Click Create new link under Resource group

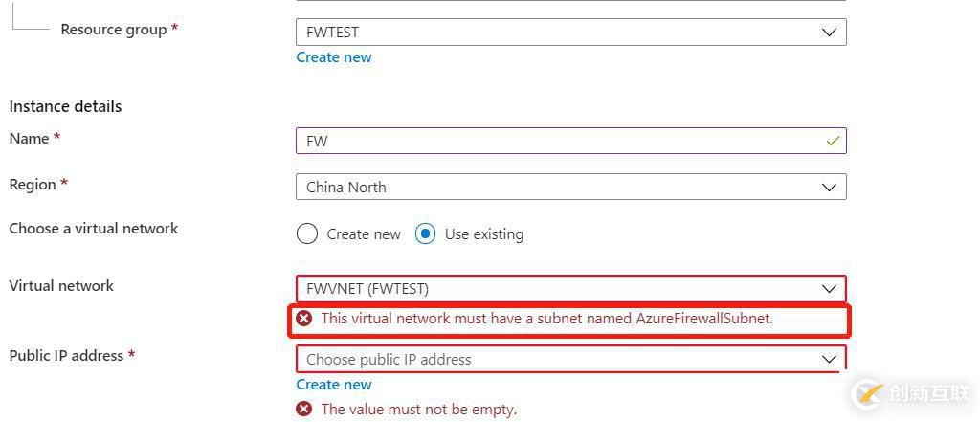tap(334, 57)
